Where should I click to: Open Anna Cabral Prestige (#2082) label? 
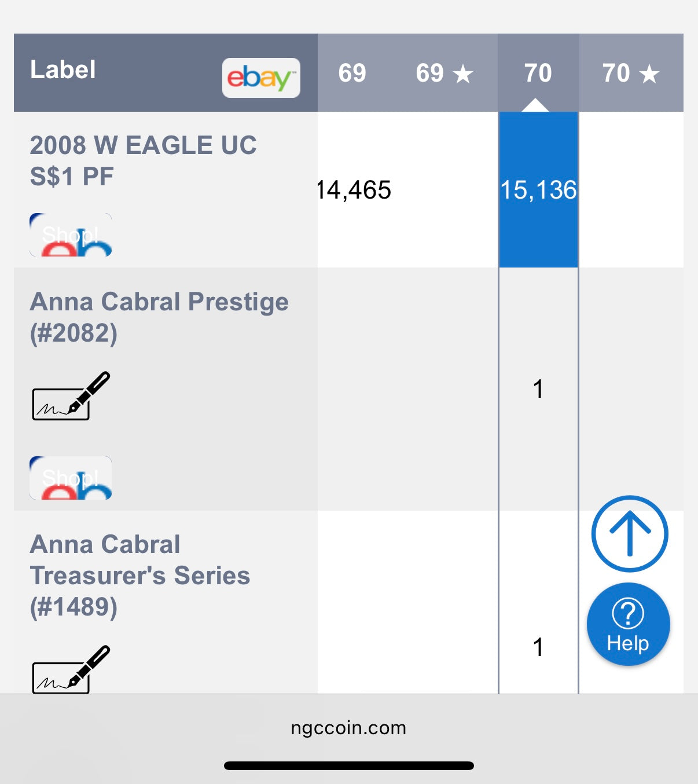pyautogui.click(x=159, y=317)
